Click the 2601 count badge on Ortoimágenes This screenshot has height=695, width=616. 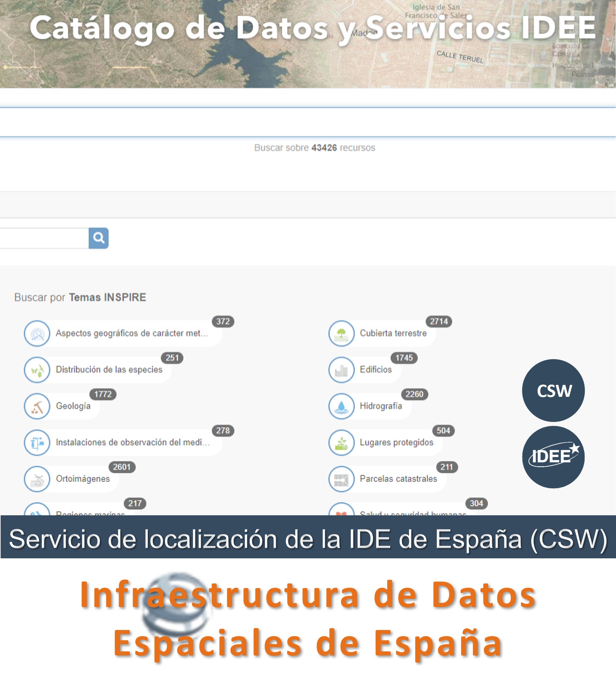tap(122, 467)
